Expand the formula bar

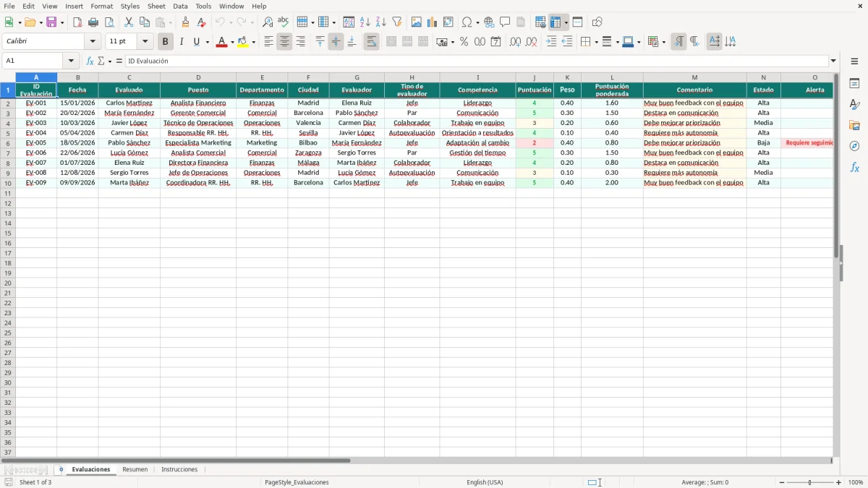[x=833, y=61]
